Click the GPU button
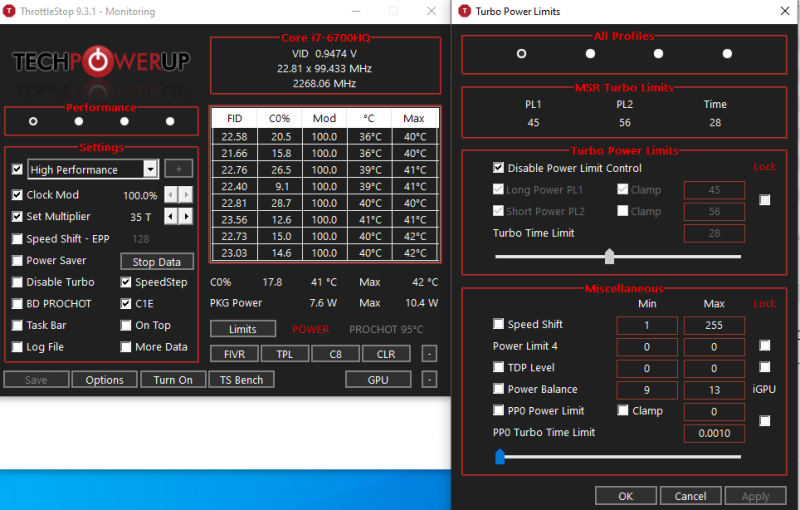 378,379
